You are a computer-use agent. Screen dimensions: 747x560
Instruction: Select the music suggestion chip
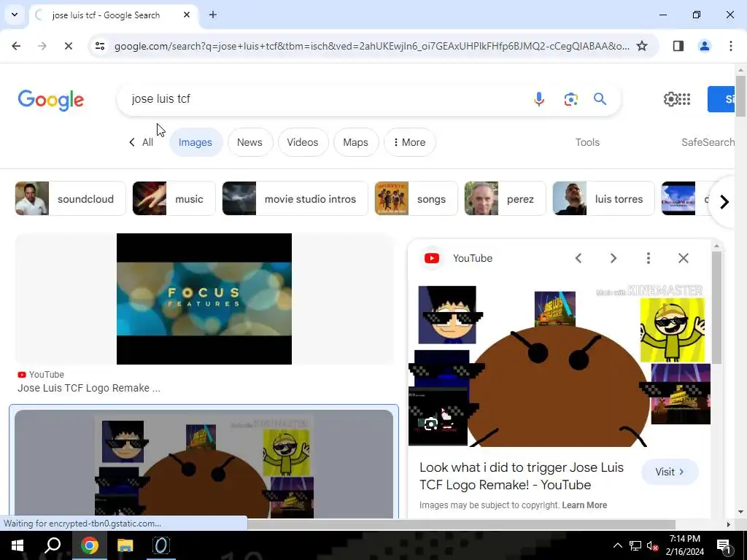click(174, 198)
